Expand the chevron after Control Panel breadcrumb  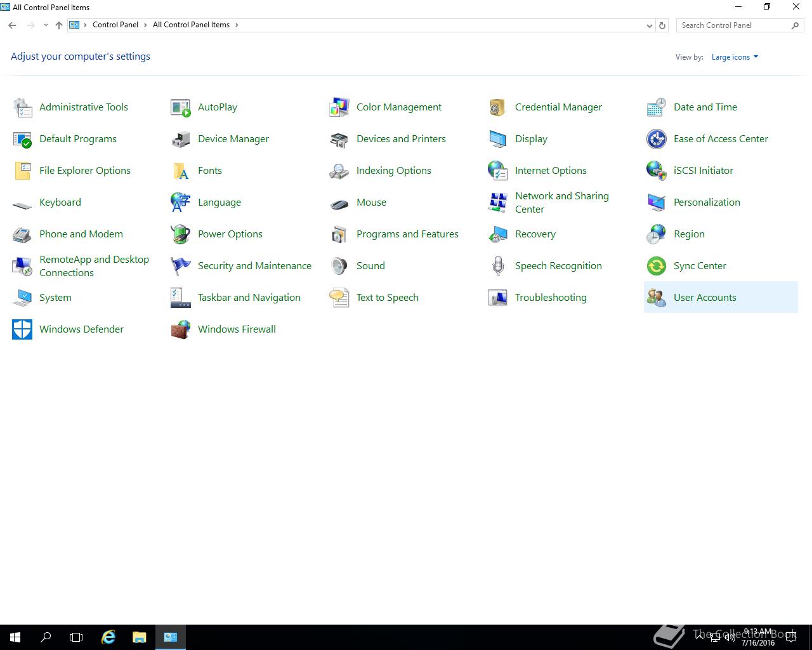coord(145,25)
